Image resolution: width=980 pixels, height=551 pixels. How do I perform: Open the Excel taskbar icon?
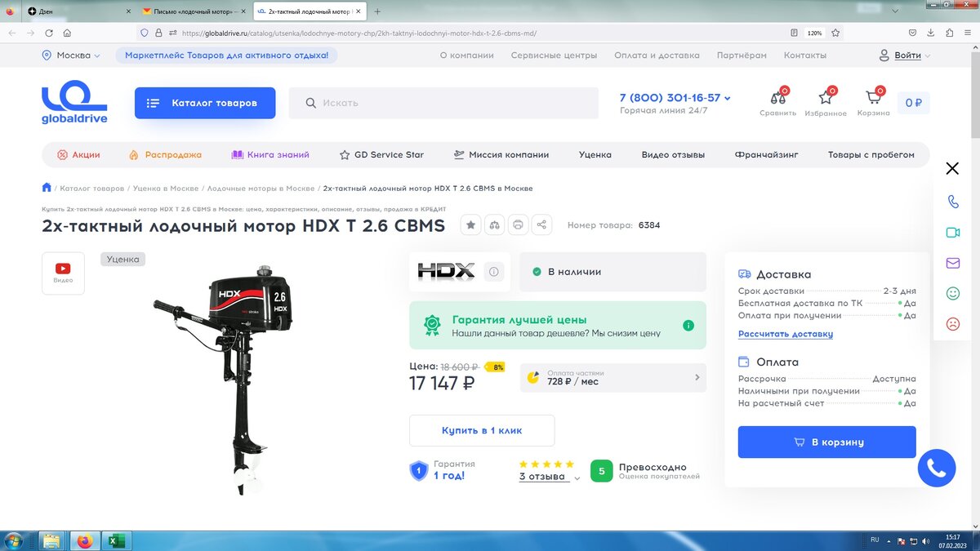pyautogui.click(x=116, y=540)
